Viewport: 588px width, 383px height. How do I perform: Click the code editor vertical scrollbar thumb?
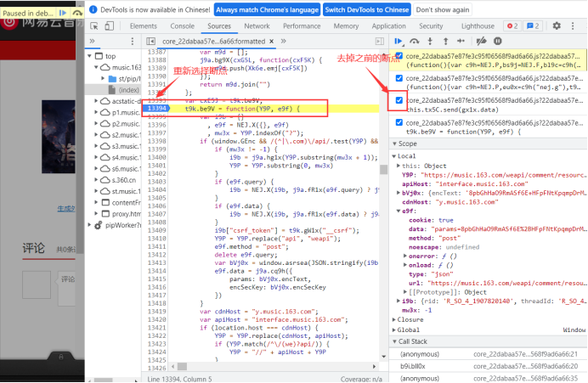pyautogui.click(x=383, y=169)
